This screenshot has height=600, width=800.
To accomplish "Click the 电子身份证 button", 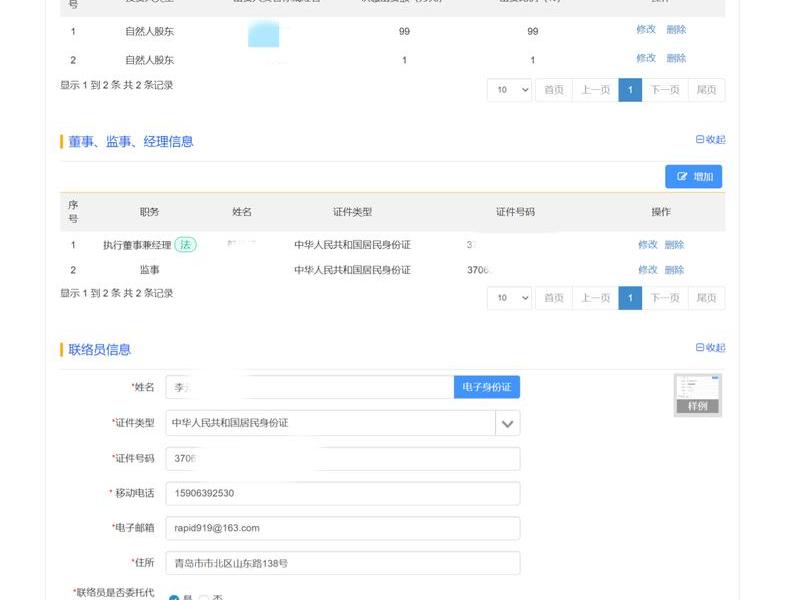I will point(487,387).
